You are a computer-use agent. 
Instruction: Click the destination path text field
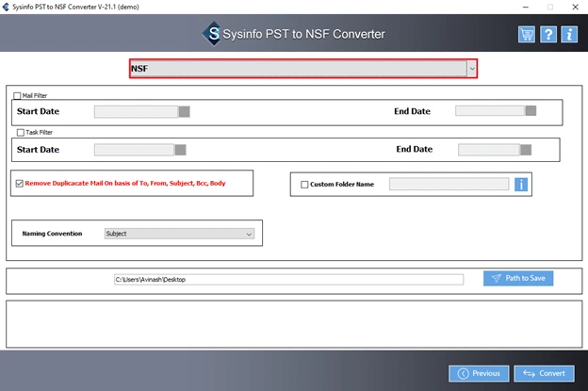[x=288, y=280]
